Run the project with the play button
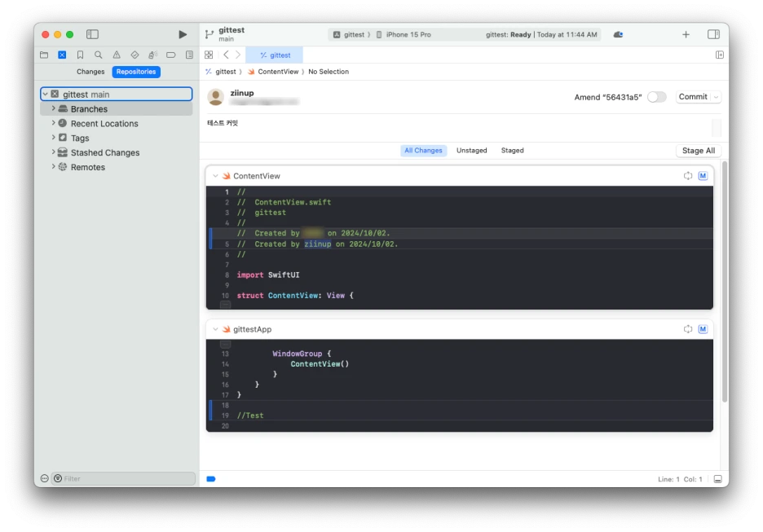Image resolution: width=763 pixels, height=532 pixels. click(x=183, y=34)
